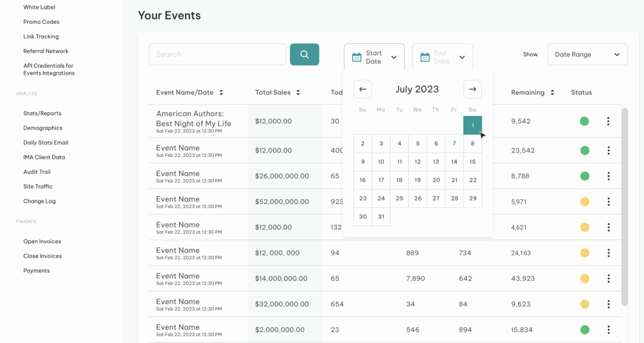Image resolution: width=644 pixels, height=343 pixels.
Task: Sort by Remaining column arrows
Action: coord(552,92)
